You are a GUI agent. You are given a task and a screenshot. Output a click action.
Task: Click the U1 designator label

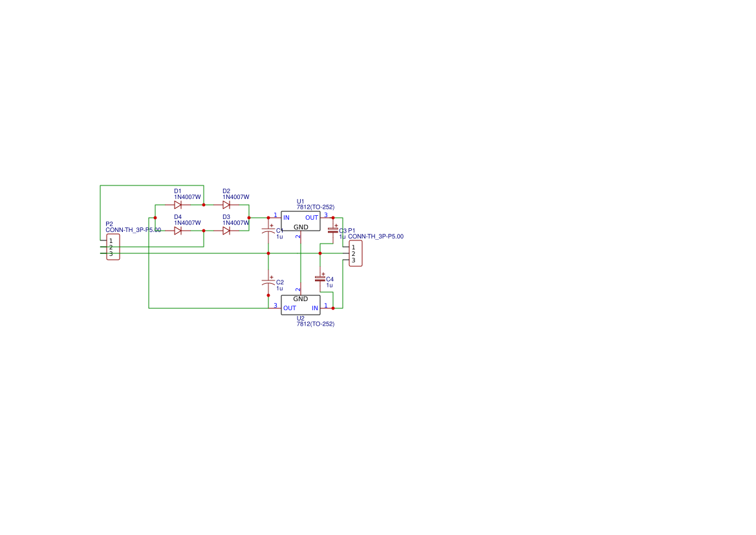point(300,202)
